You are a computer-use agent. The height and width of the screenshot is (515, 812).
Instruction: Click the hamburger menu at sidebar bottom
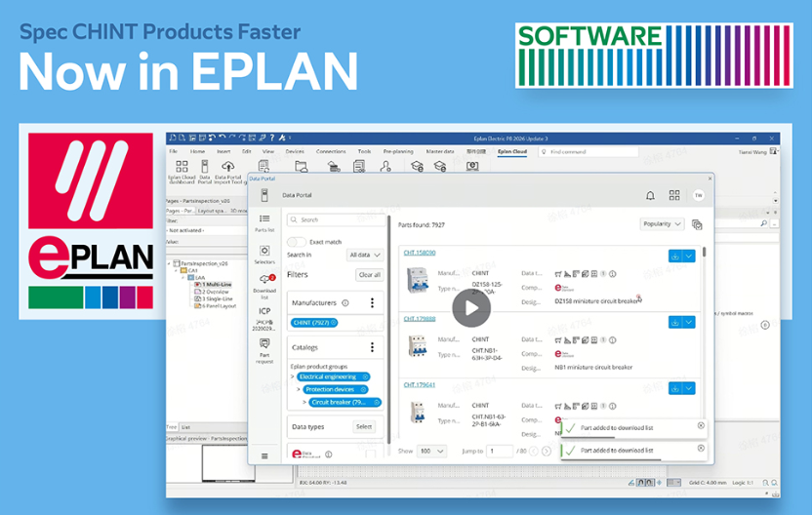point(264,456)
